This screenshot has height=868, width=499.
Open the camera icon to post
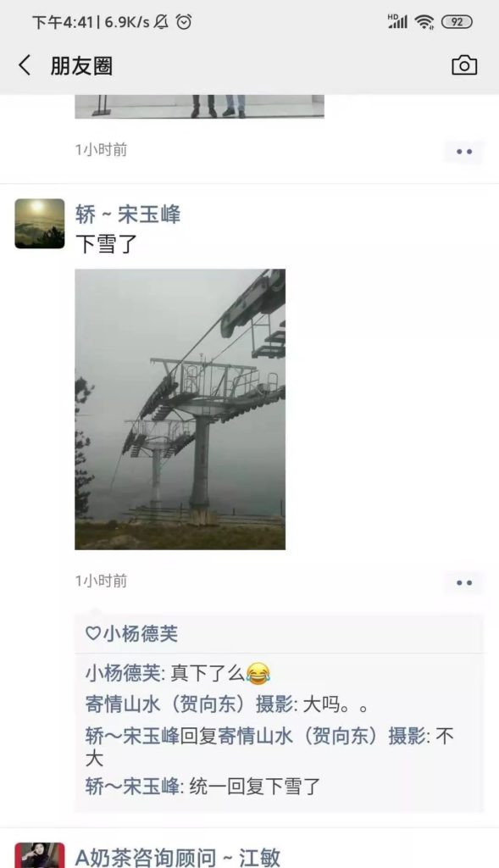coord(464,65)
